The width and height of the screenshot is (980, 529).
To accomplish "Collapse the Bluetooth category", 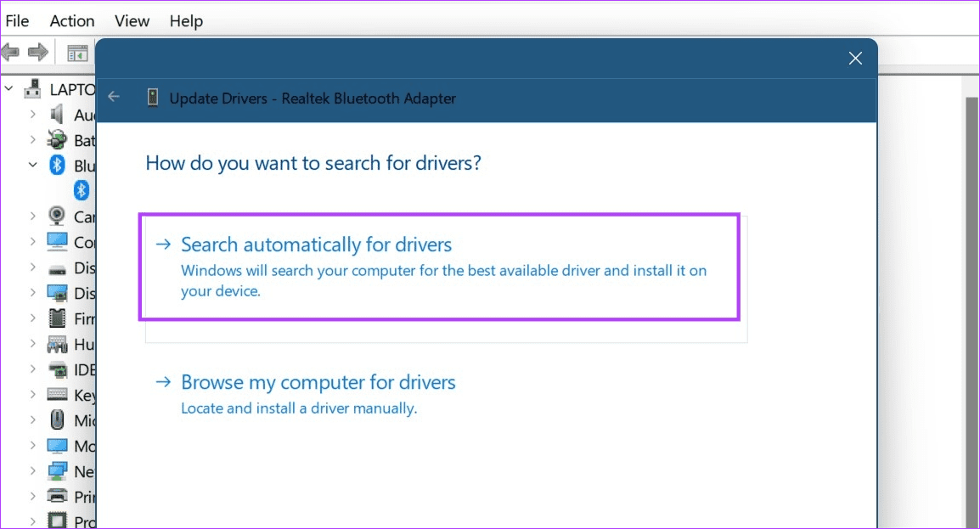I will point(32,165).
